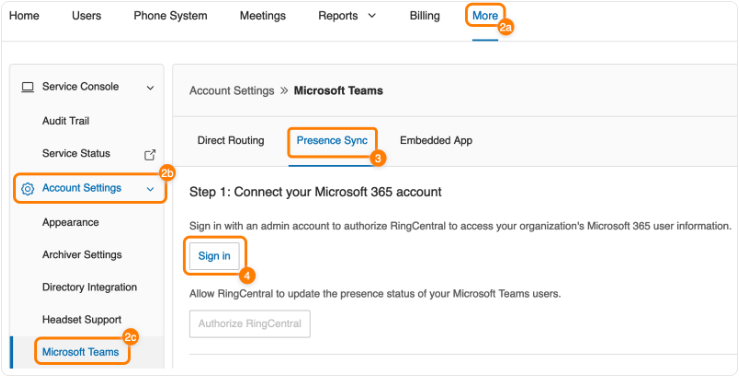739x378 pixels.
Task: Click the 'Step 1: Connect your Microsoft 365 account' heading
Action: pos(315,192)
